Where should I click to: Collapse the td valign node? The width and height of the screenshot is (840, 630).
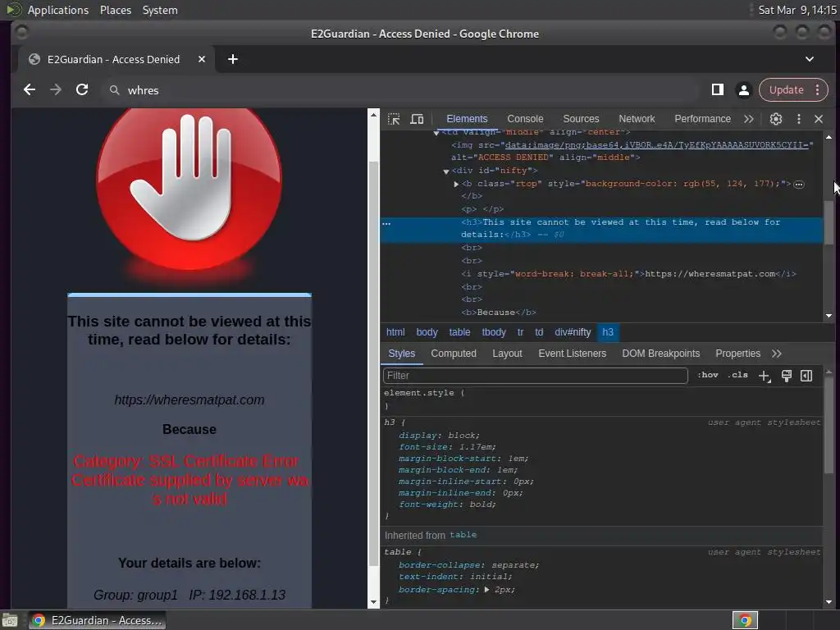[436, 133]
